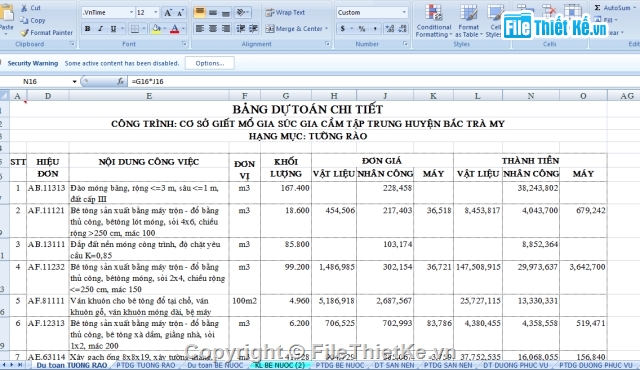Switch to PTDG TUONG RAO sheet
Viewport: 640px width, 370px height.
145,365
